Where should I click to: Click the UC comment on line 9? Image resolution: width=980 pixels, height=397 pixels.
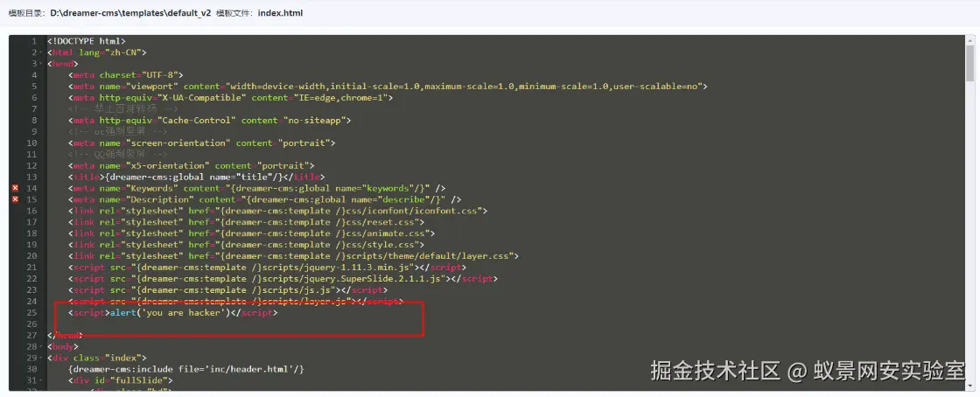[118, 132]
